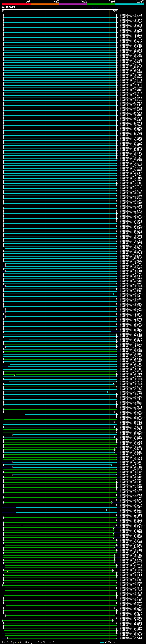Screen dimensions: 146x644
Task: Select hit label UniRef100_A7Q0G7
Action: (x=131, y=53)
